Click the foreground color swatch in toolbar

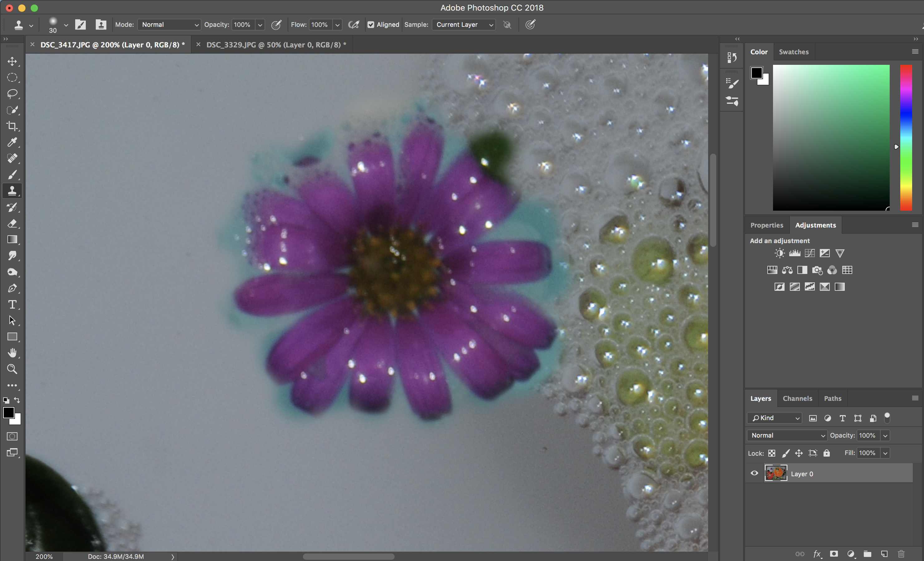coord(8,413)
